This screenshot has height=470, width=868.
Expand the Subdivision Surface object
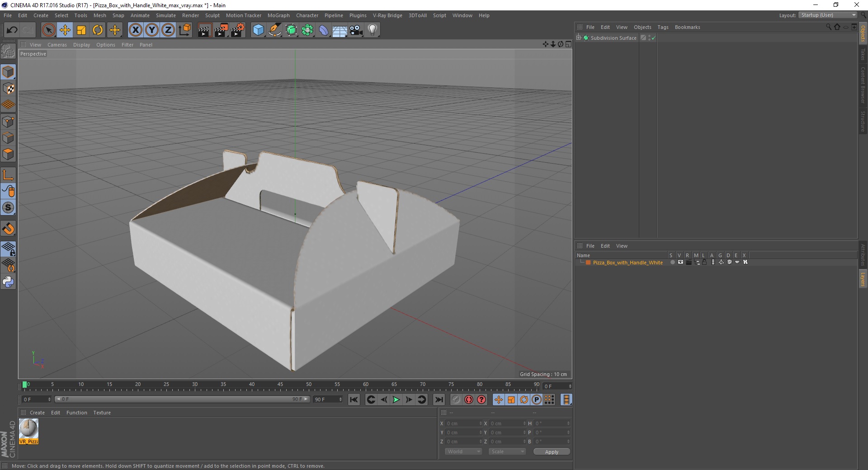coord(579,38)
